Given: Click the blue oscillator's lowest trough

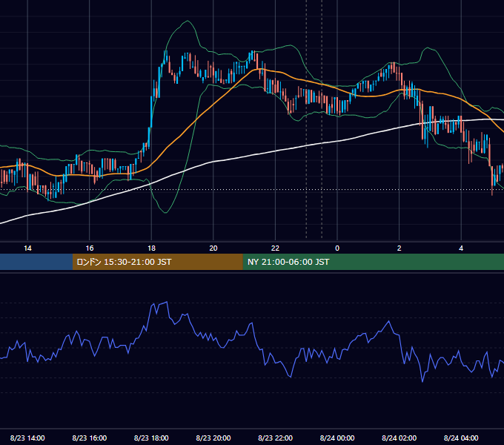Looking at the screenshot, I should [x=422, y=381].
